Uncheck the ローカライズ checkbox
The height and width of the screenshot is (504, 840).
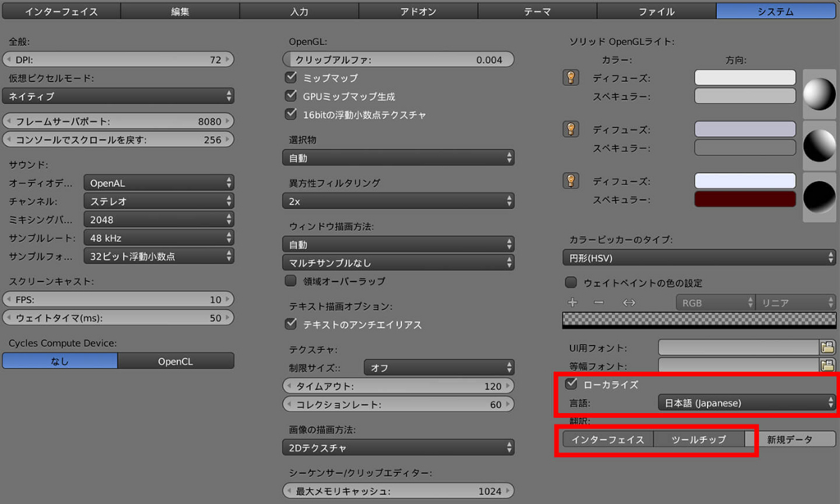point(571,384)
